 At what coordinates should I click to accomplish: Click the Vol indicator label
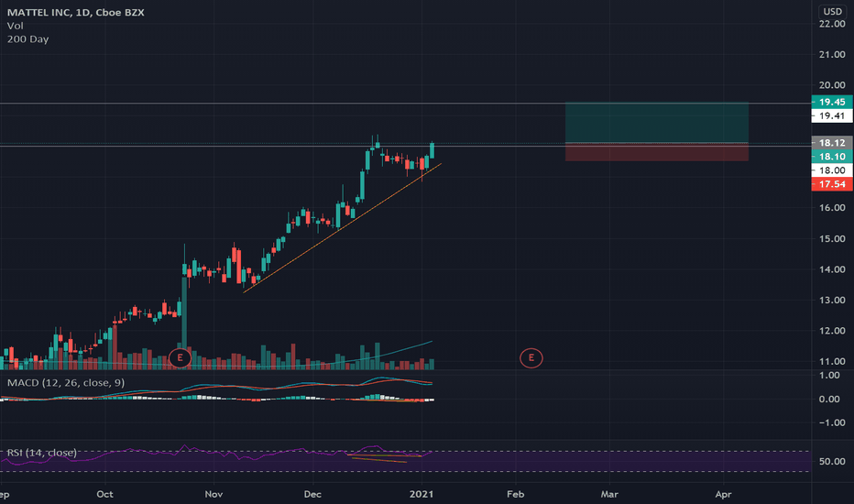[x=16, y=26]
